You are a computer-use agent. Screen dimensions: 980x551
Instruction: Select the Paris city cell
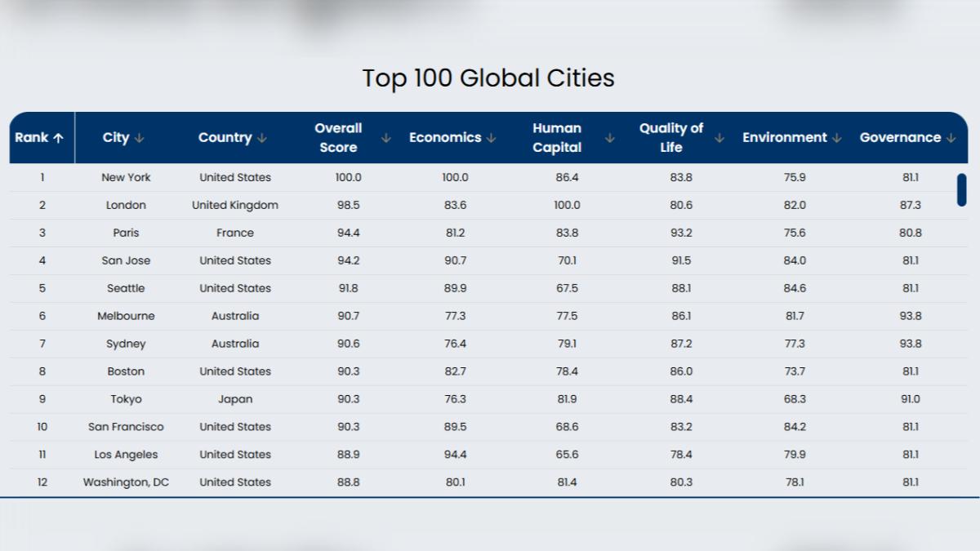point(126,233)
